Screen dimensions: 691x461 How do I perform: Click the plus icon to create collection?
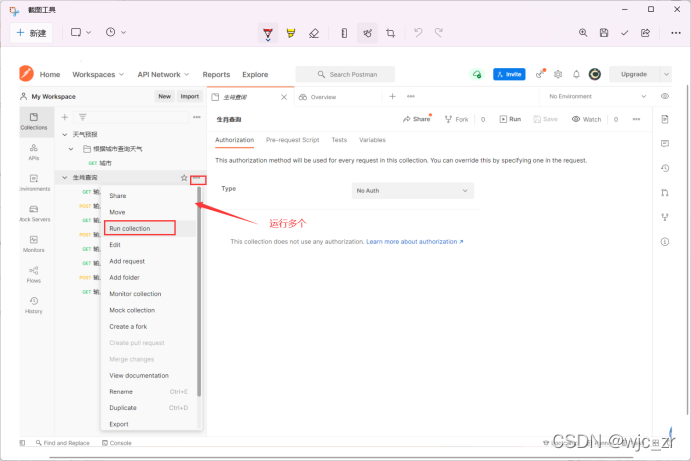click(x=65, y=117)
